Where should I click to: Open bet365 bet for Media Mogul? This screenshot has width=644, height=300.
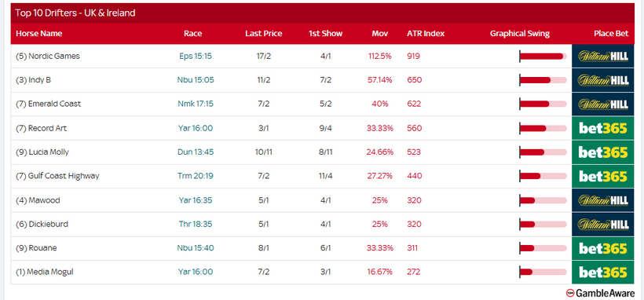pos(603,272)
